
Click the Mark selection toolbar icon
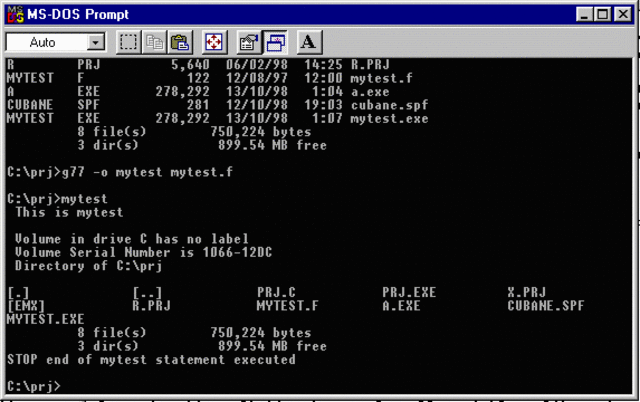(129, 42)
